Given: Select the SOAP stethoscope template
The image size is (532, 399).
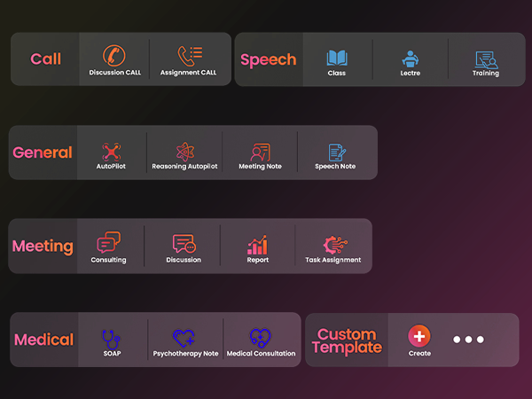Looking at the screenshot, I should [x=111, y=338].
